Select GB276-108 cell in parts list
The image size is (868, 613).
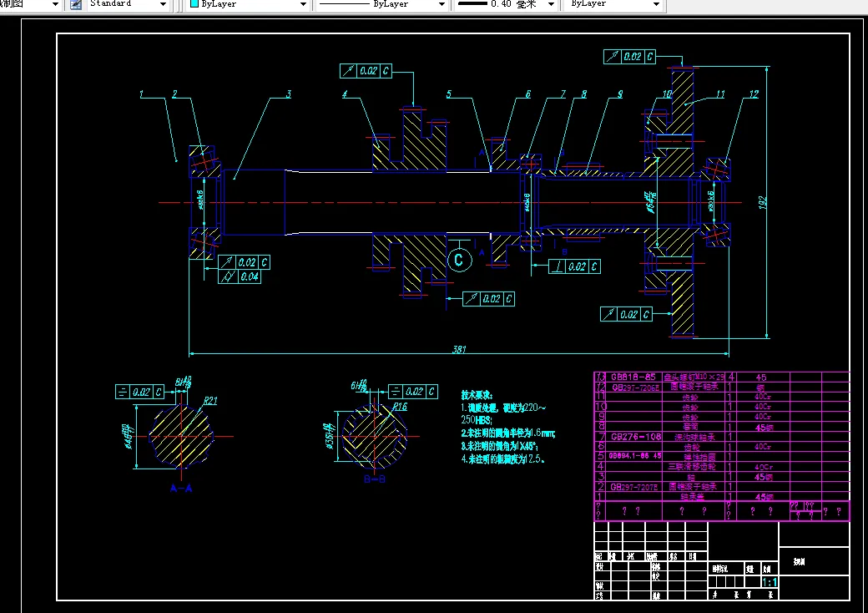[x=634, y=437]
